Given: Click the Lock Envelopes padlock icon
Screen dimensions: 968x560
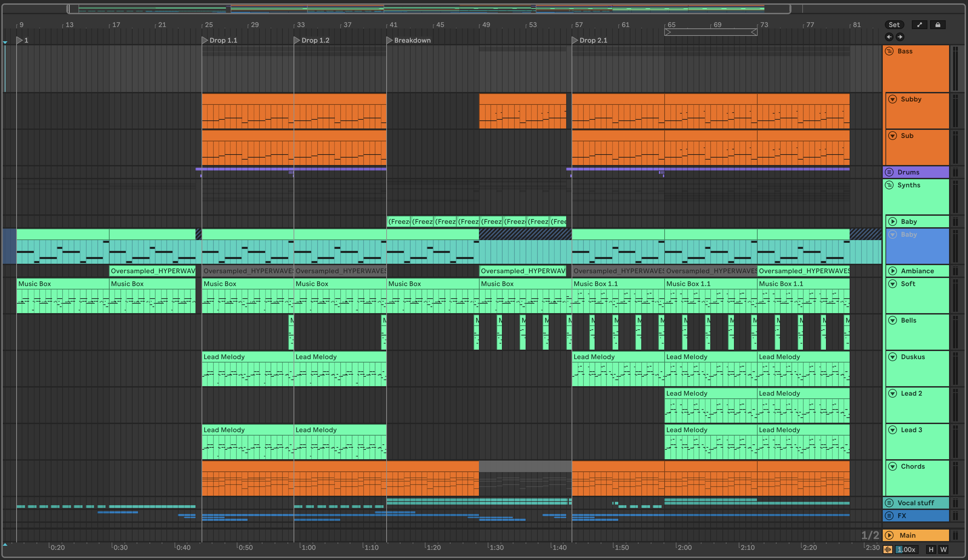Looking at the screenshot, I should pos(938,25).
